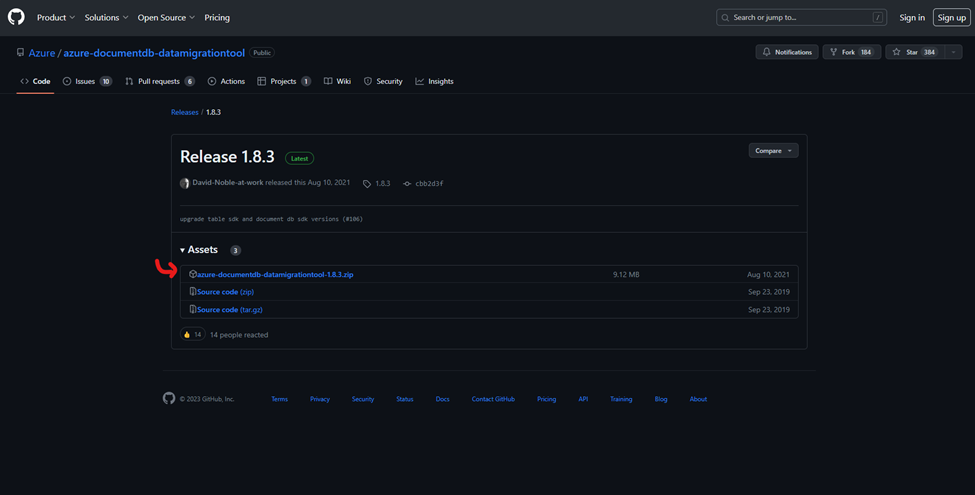The image size is (975, 495).
Task: Download azure-documentdb-datamigrationtool-1.8.3.zip
Action: click(275, 274)
